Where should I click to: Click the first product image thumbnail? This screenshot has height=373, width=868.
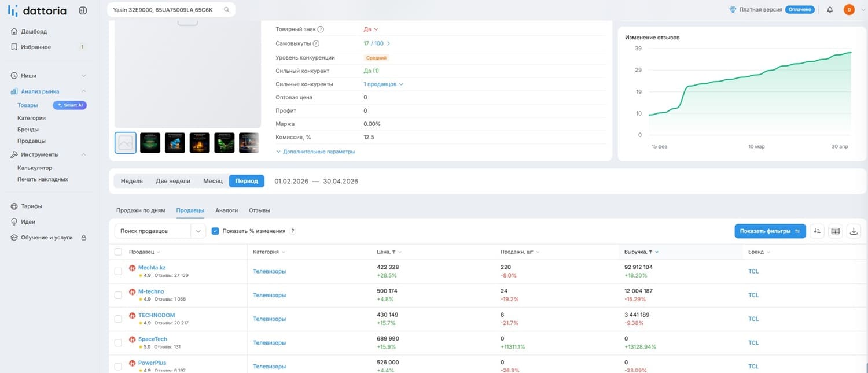click(126, 143)
